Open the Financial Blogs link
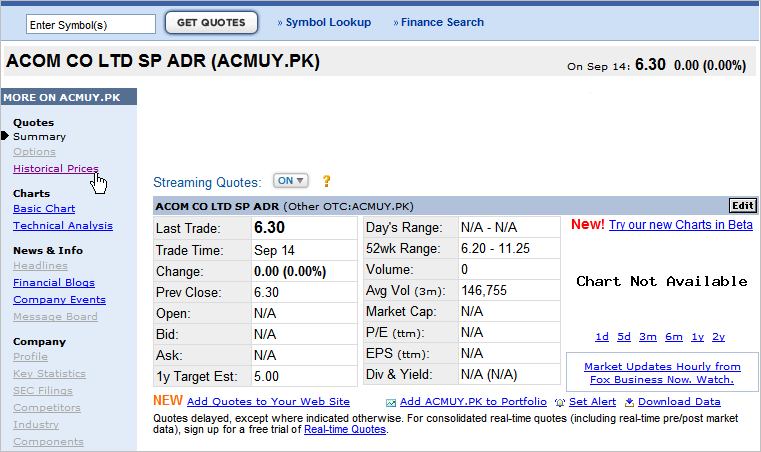The image size is (761, 452). [x=54, y=283]
